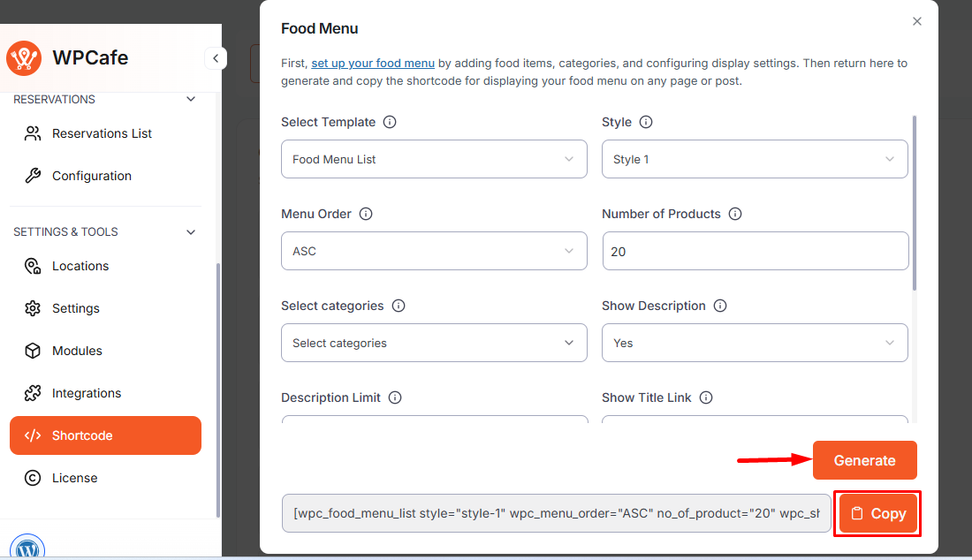Copy the generated shortcode

[878, 513]
